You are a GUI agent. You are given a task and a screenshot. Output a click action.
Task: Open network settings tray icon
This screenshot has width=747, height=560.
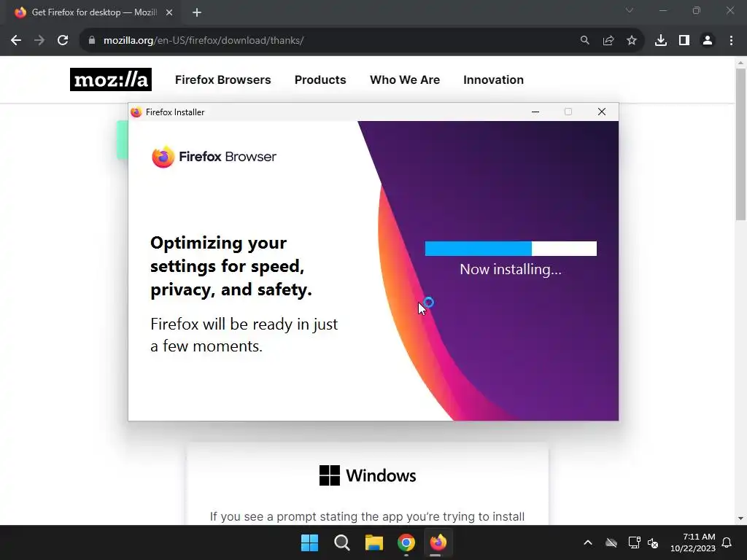(x=634, y=542)
